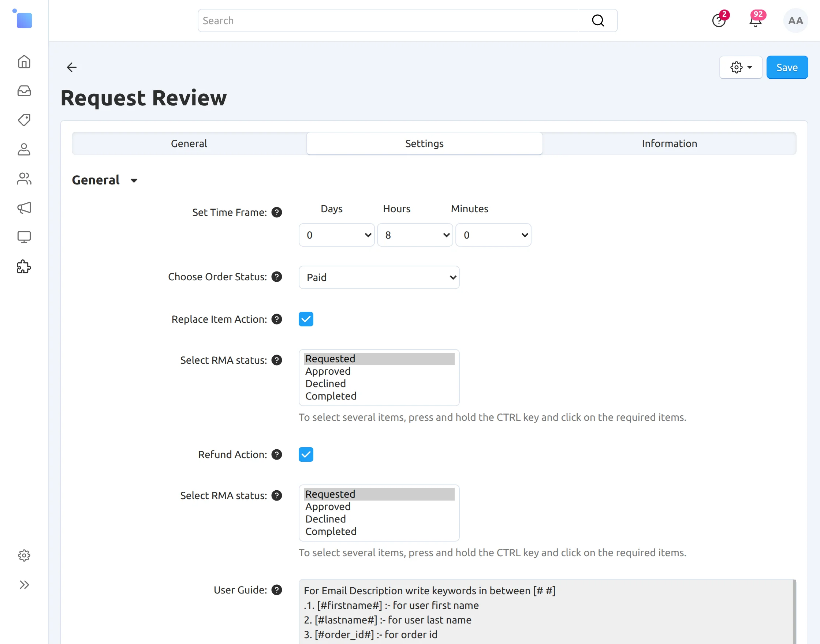Expand sidebar with double chevron icon
820x644 pixels.
click(x=24, y=585)
